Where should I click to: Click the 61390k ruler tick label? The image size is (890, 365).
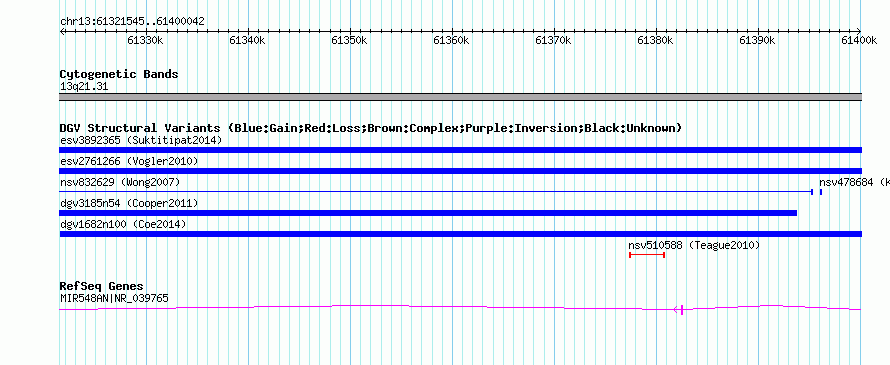coord(757,40)
